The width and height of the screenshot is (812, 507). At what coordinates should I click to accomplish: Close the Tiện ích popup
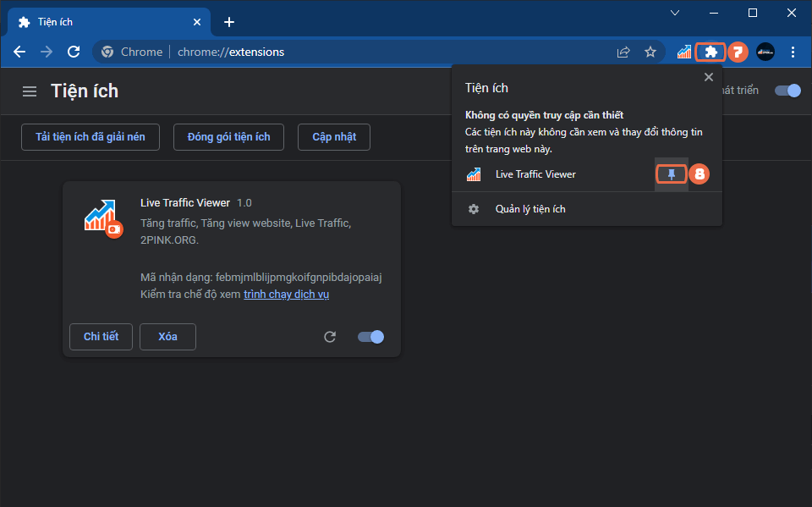[x=709, y=77]
